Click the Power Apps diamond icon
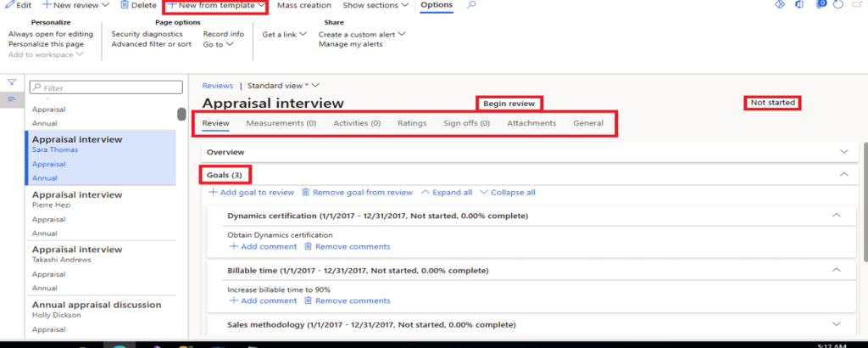Screen dimensions: 868x348 point(781,5)
